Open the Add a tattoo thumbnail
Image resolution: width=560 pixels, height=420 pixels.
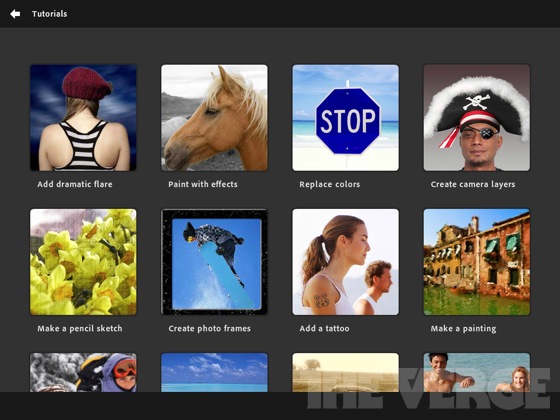click(x=345, y=262)
